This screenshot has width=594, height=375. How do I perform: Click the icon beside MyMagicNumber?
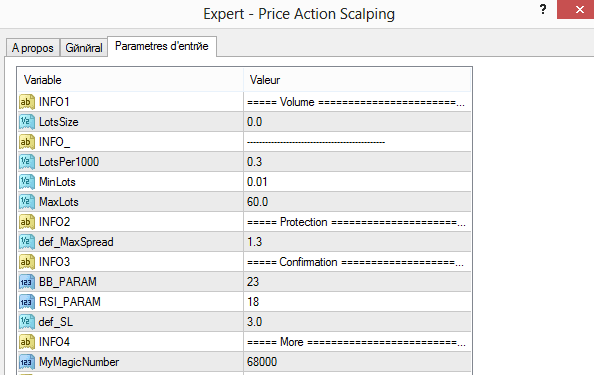tap(27, 362)
